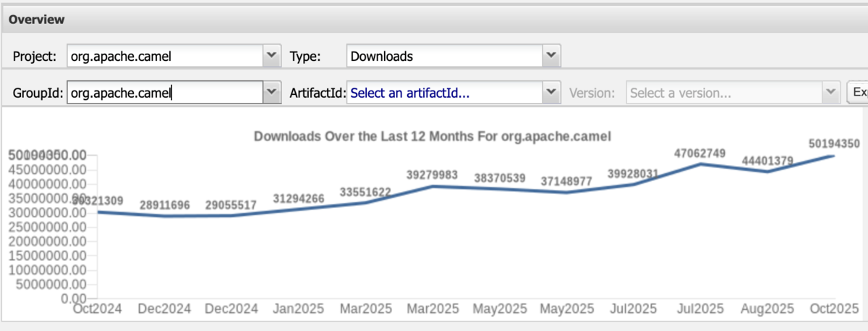Click the partially visible Export button
The width and height of the screenshot is (868, 331).
[857, 93]
